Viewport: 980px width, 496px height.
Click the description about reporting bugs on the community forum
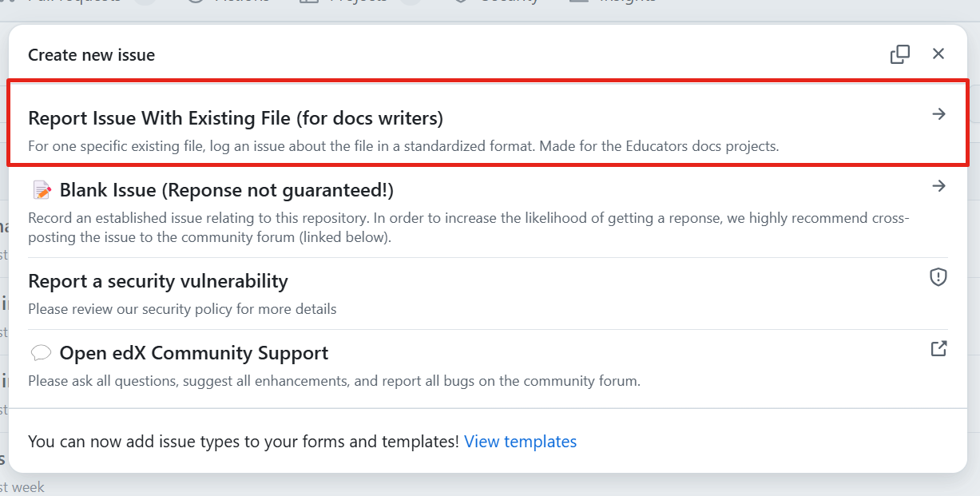[334, 381]
